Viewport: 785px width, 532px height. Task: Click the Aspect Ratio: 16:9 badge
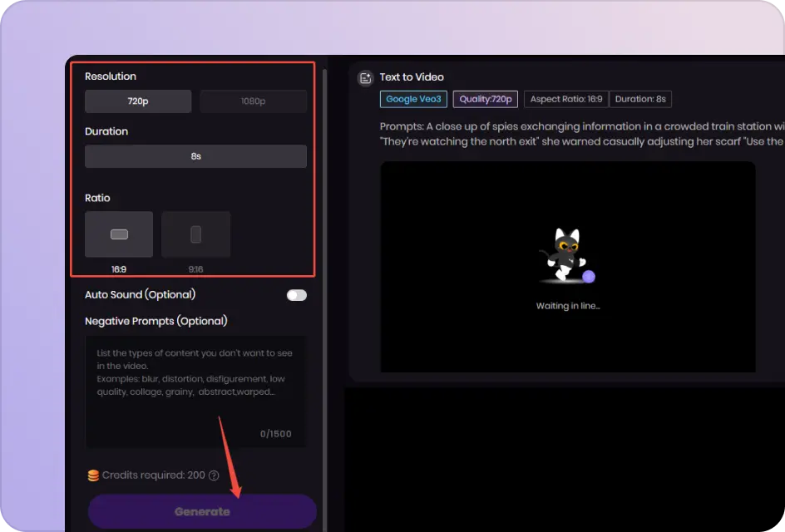pos(565,98)
